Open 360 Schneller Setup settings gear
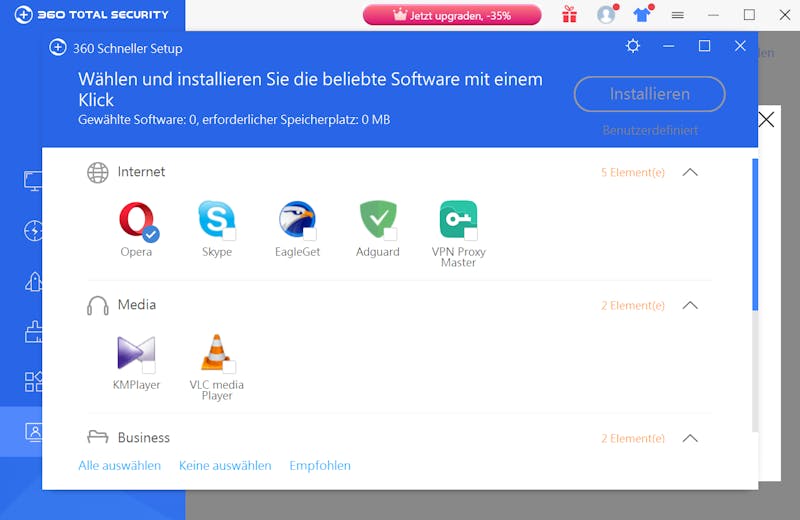The image size is (800, 520). pos(633,46)
